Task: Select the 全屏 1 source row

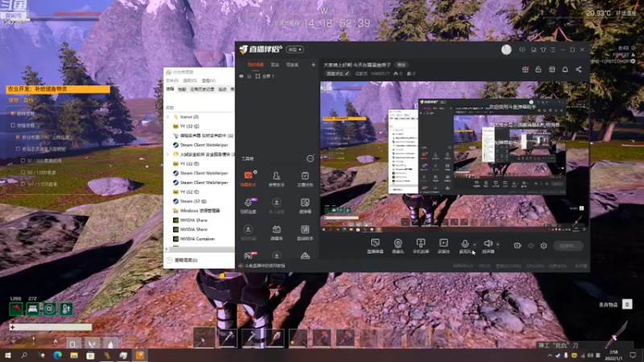Action: click(277, 76)
